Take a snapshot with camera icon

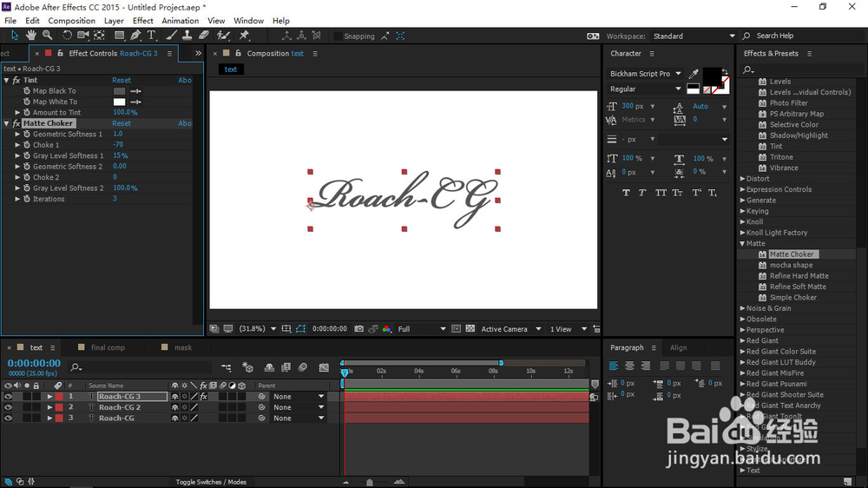pyautogui.click(x=358, y=328)
